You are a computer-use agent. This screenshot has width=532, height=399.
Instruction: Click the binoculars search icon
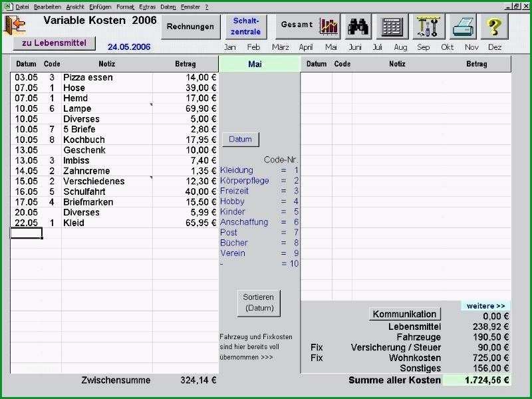click(357, 27)
